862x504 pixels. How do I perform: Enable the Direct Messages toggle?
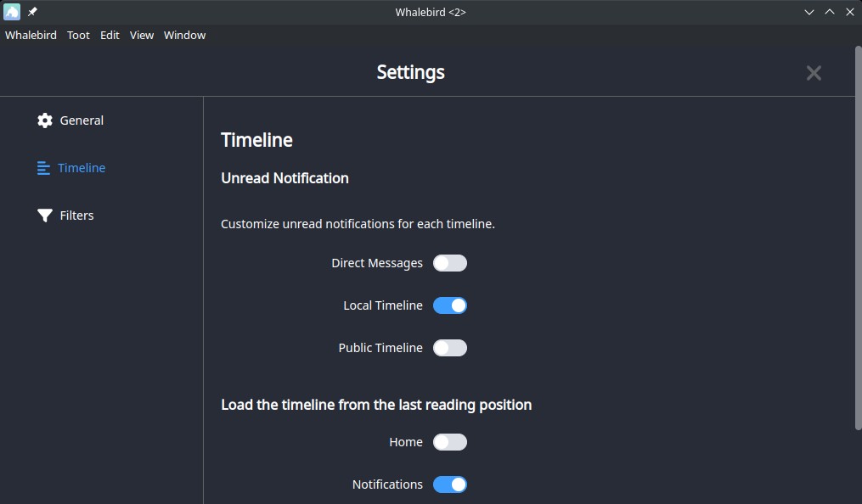[450, 263]
